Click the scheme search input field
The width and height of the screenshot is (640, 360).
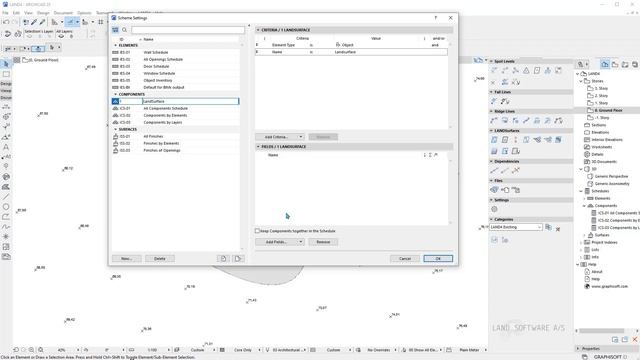(188, 30)
